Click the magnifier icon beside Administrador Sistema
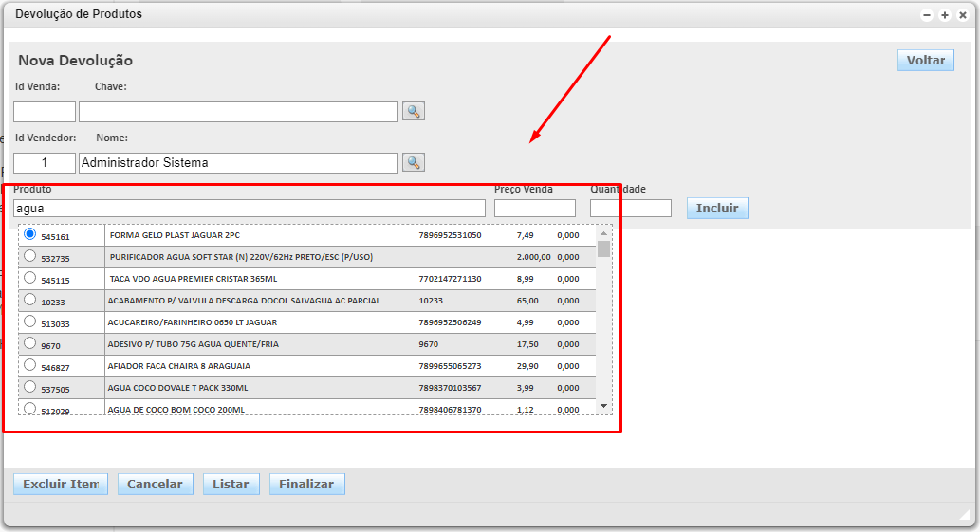 (413, 162)
